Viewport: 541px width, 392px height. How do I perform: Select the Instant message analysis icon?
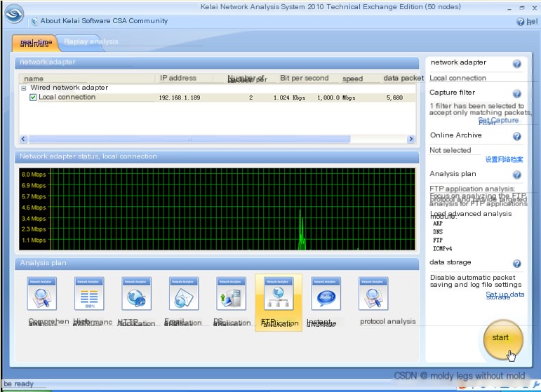326,294
